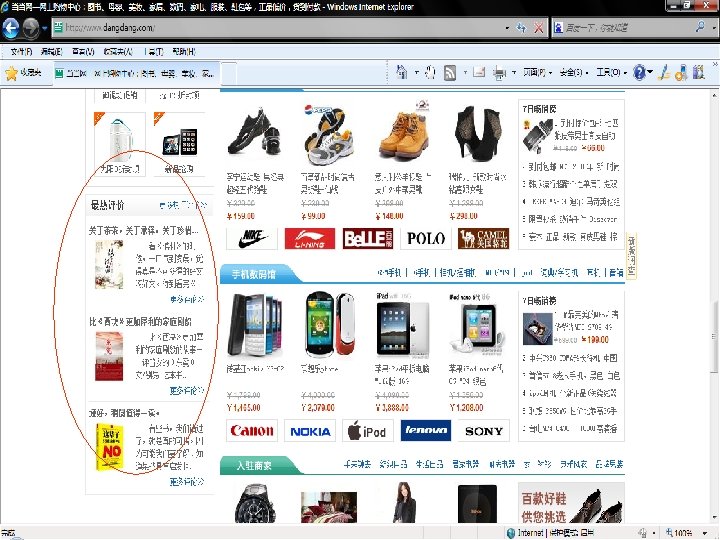Click into the browser search box

[x=629, y=28]
